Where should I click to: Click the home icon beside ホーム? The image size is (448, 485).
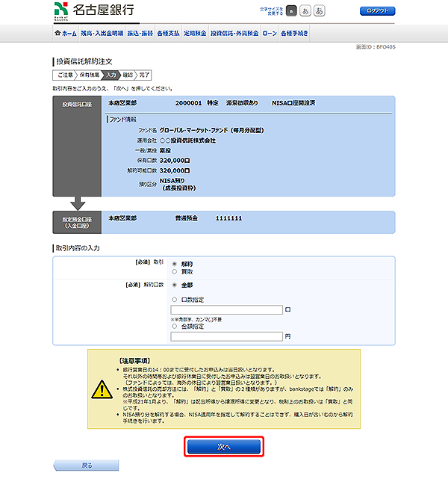57,32
